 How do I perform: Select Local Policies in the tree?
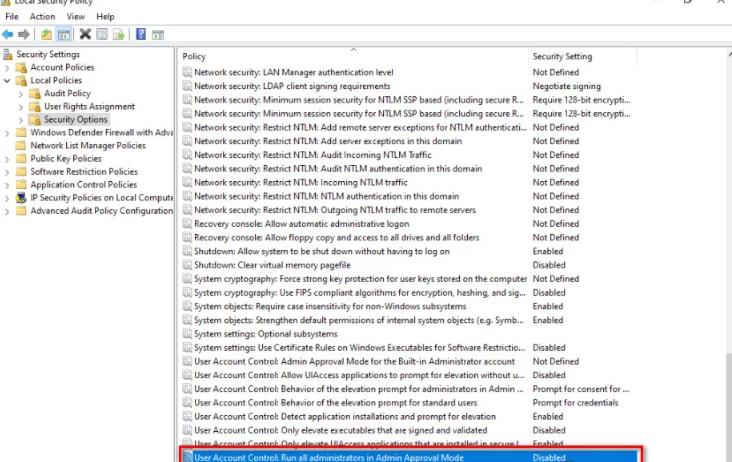(56, 80)
